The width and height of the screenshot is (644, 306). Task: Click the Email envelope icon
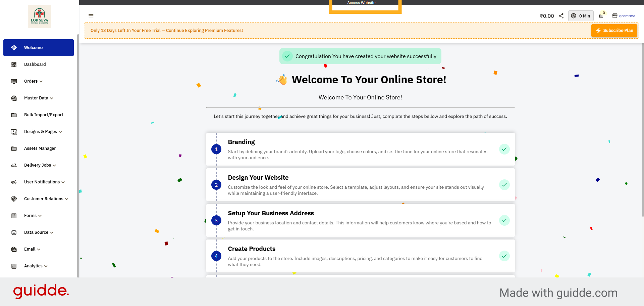tap(14, 249)
